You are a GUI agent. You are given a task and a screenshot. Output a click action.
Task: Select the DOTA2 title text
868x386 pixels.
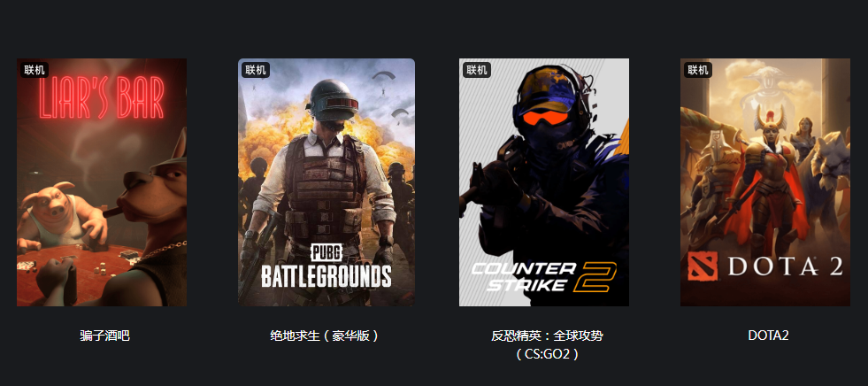(768, 336)
